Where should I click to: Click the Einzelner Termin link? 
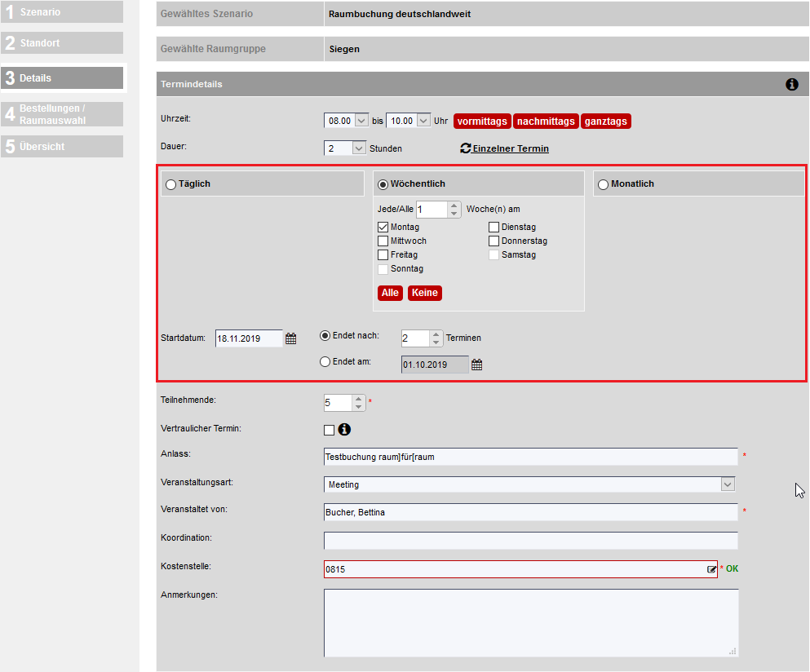[x=511, y=148]
